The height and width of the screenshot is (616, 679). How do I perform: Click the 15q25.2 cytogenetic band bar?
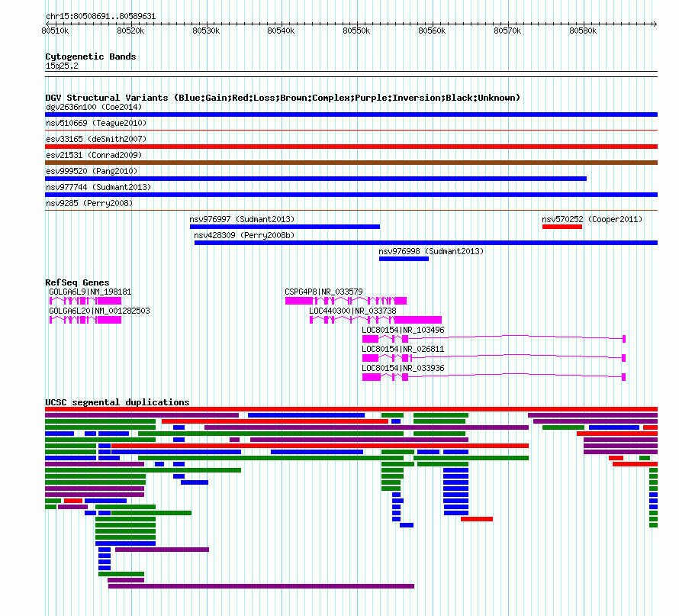[x=351, y=74]
